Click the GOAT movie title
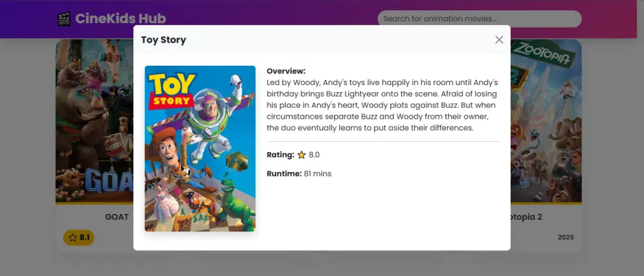 pos(117,217)
